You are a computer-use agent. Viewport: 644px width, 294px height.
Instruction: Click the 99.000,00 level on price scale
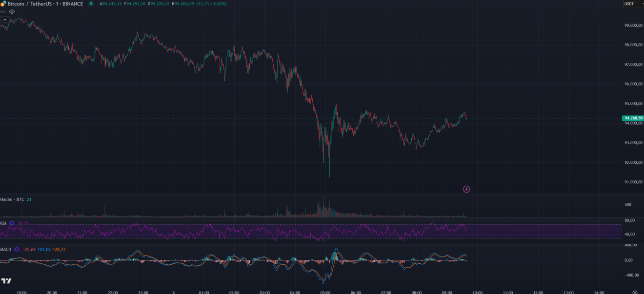pos(632,25)
